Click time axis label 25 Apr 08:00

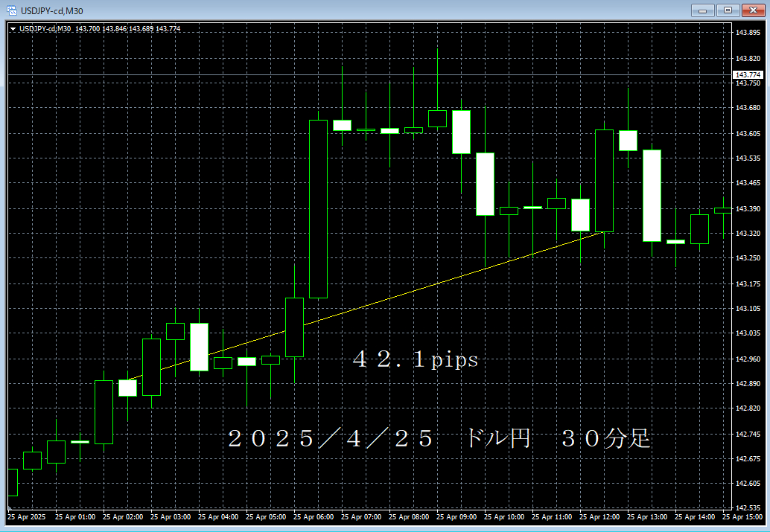(x=409, y=517)
